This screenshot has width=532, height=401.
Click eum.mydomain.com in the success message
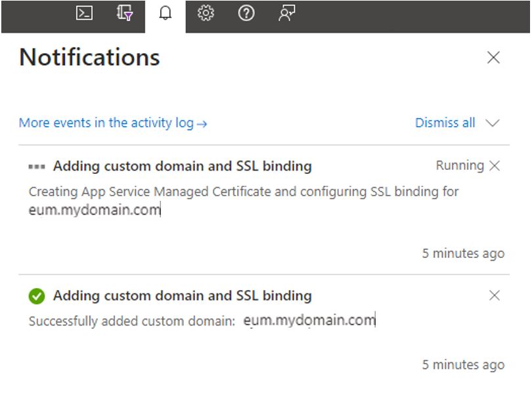click(x=309, y=320)
